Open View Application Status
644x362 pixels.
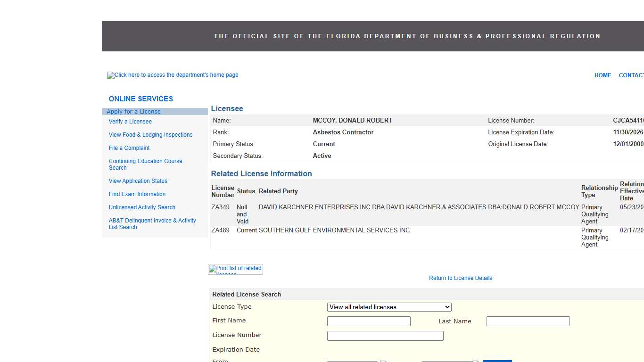(138, 181)
